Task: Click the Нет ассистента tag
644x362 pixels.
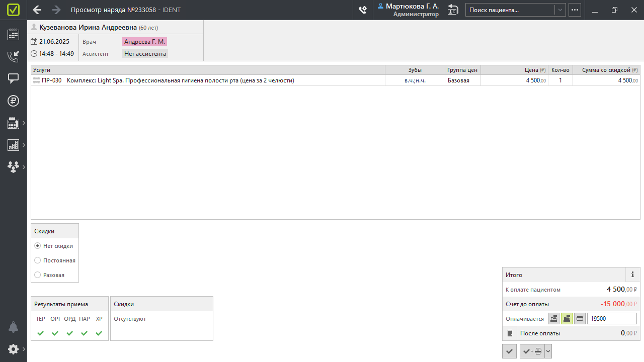Action: point(145,53)
